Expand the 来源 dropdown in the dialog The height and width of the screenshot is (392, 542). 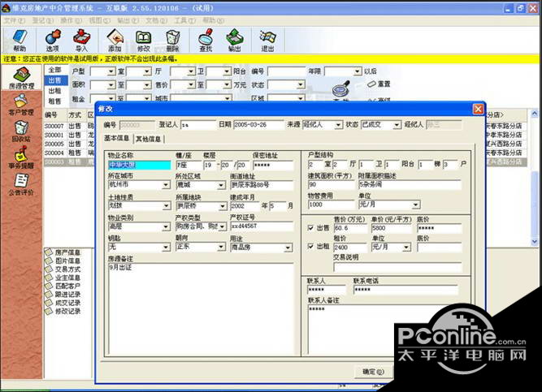tap(338, 125)
